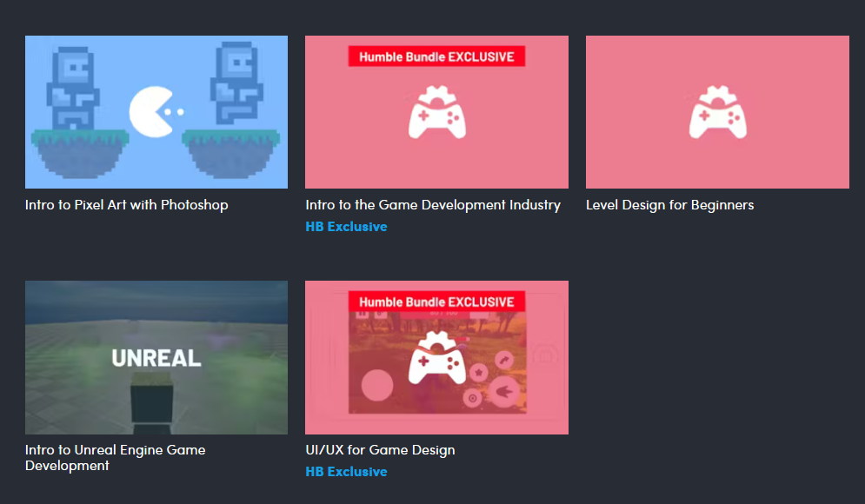
Task: Click the gamepad icon on the Game Development Industry thumbnail
Action: click(436, 113)
